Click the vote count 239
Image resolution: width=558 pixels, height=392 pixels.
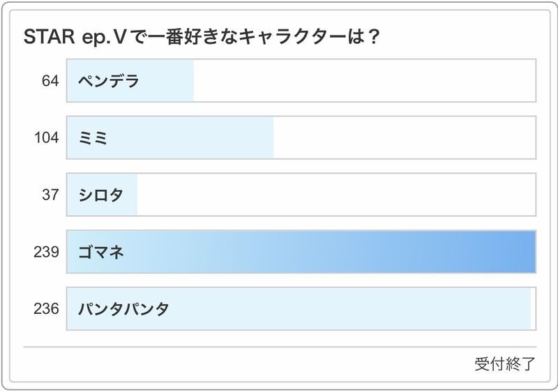click(x=46, y=252)
